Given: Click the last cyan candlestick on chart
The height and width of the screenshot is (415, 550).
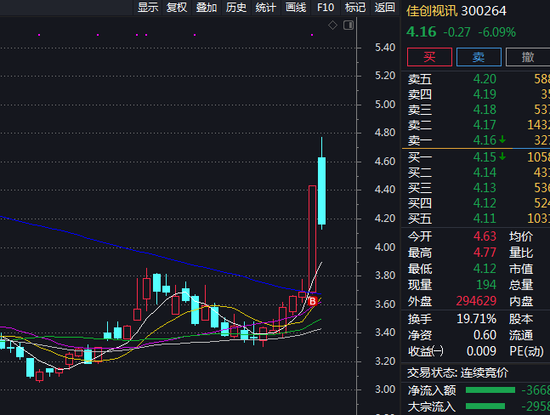Looking at the screenshot, I should [x=322, y=190].
